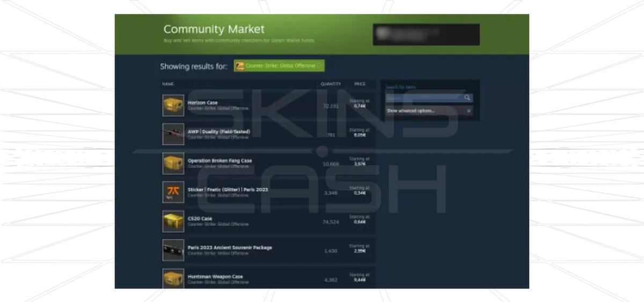Image resolution: width=644 pixels, height=302 pixels.
Task: Sort listings by PRICE column header
Action: click(x=360, y=84)
